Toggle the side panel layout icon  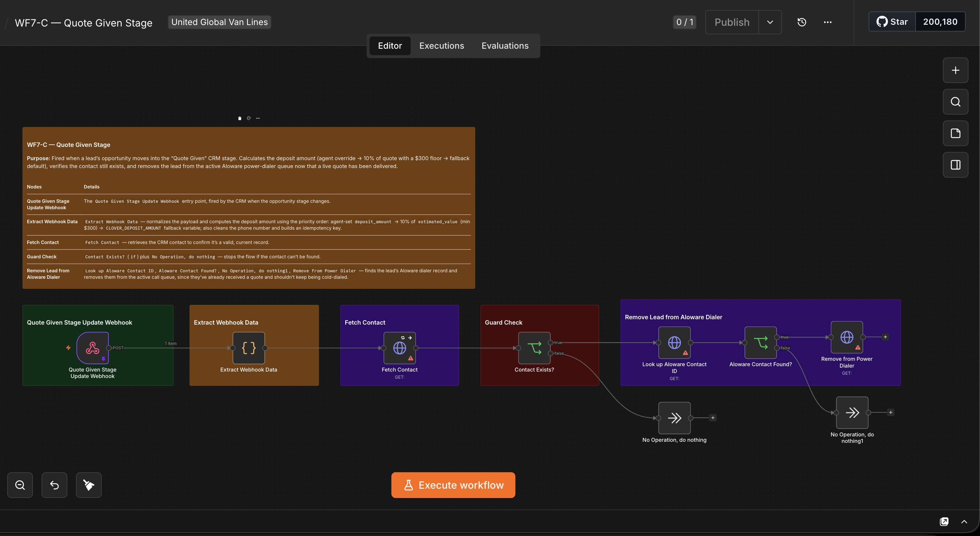[x=955, y=165]
